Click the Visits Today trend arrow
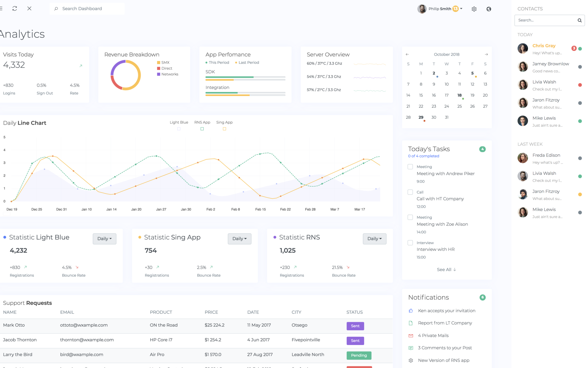The width and height of the screenshot is (588, 368). 81,66
